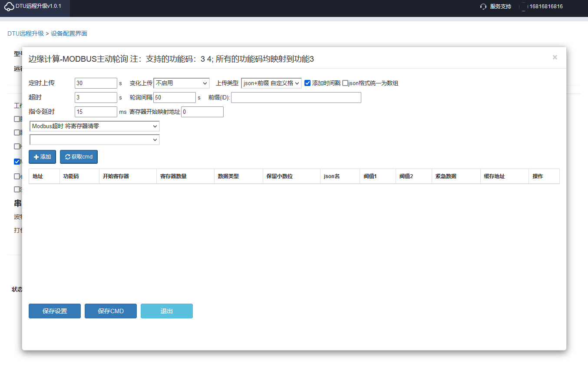The width and height of the screenshot is (588, 374).
Task: Click the 轮询间隔 input field
Action: pos(175,98)
